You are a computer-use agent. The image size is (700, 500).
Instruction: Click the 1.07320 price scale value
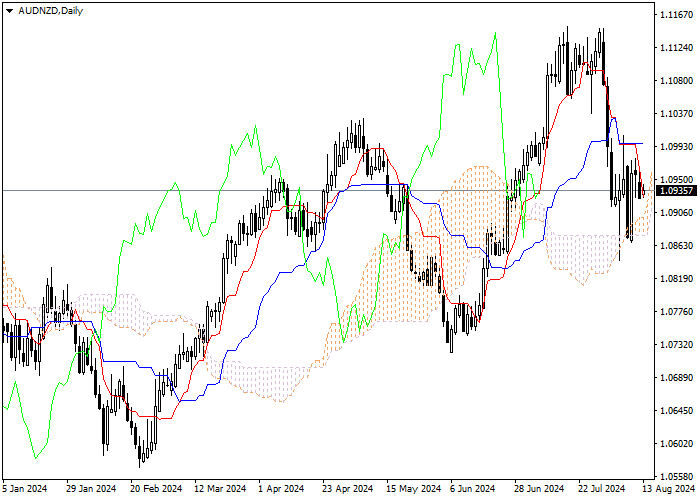pos(677,345)
